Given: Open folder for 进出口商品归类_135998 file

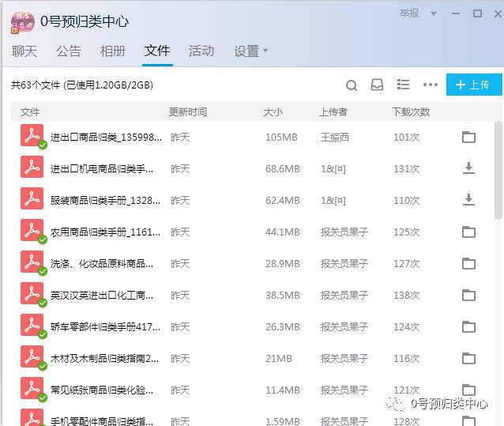Looking at the screenshot, I should (x=468, y=137).
